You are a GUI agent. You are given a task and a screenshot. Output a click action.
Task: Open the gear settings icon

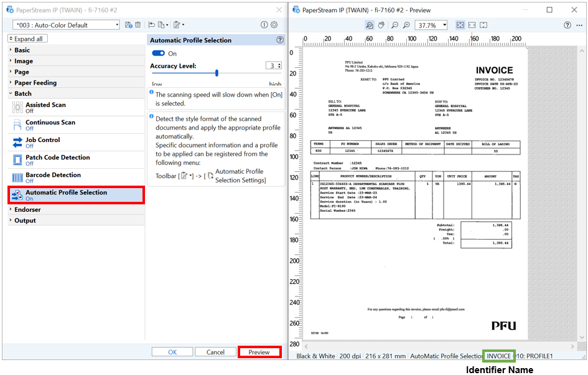click(274, 25)
